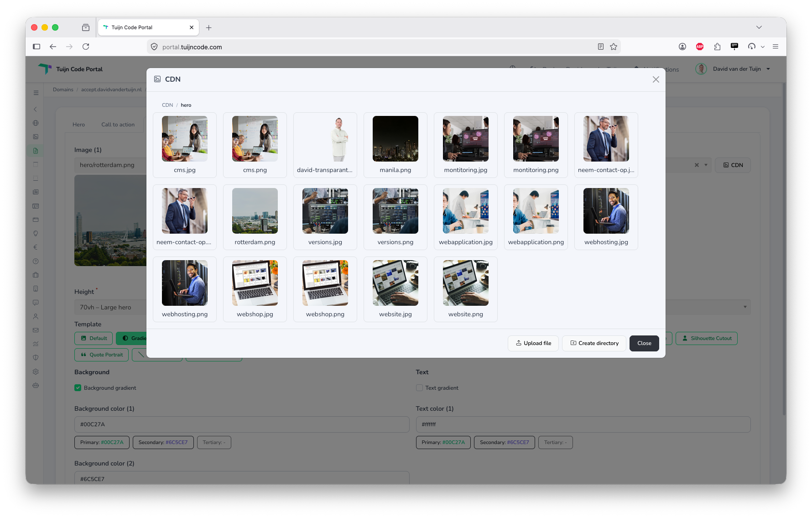Open the CDN button beside the image field

(733, 165)
